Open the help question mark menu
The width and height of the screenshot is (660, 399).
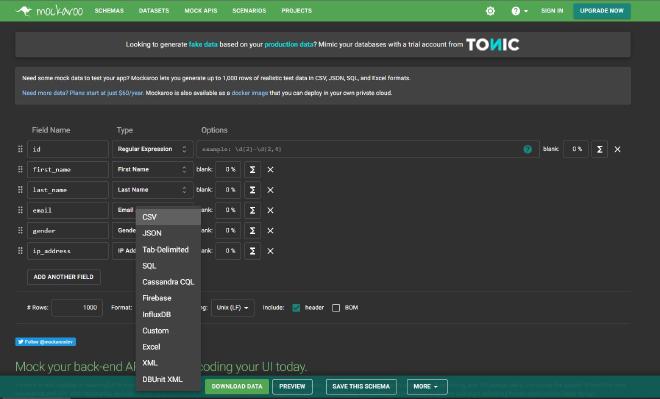pos(519,11)
